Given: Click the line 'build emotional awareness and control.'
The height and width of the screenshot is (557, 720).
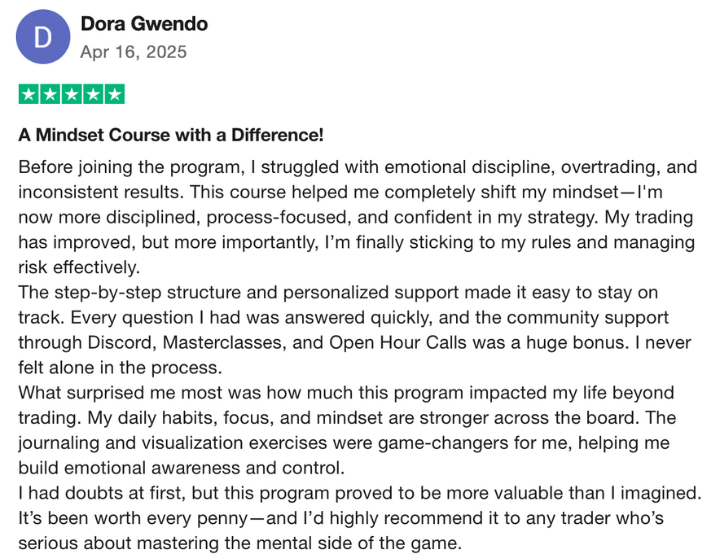Looking at the screenshot, I should pos(181,468).
